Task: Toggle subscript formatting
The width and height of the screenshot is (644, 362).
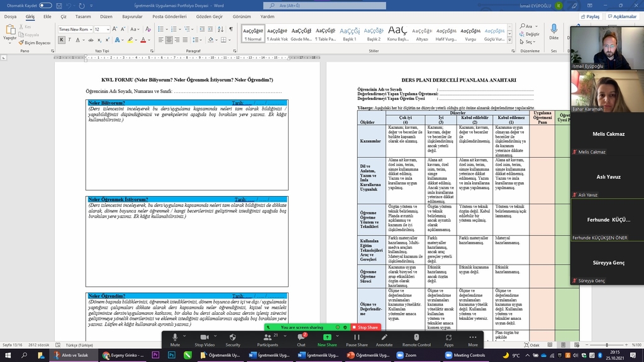Action: click(x=99, y=40)
